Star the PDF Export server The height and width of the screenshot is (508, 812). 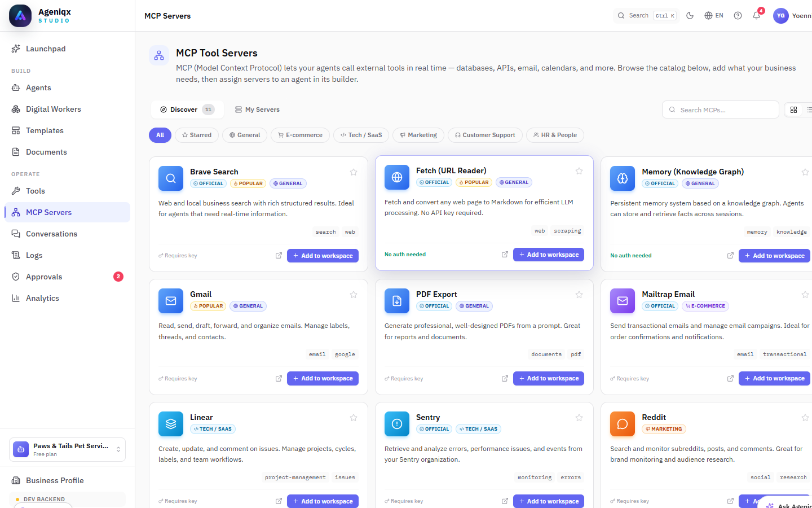pyautogui.click(x=579, y=295)
